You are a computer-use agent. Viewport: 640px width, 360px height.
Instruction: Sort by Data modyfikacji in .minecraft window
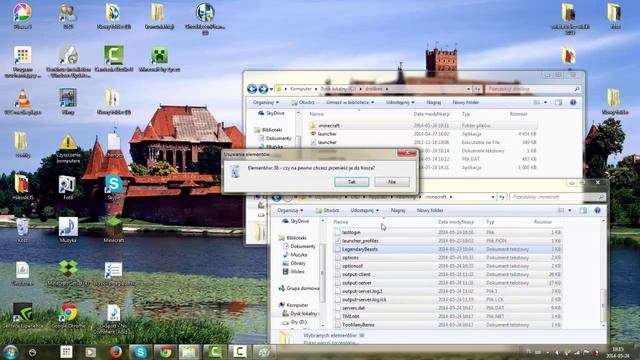pyautogui.click(x=456, y=222)
